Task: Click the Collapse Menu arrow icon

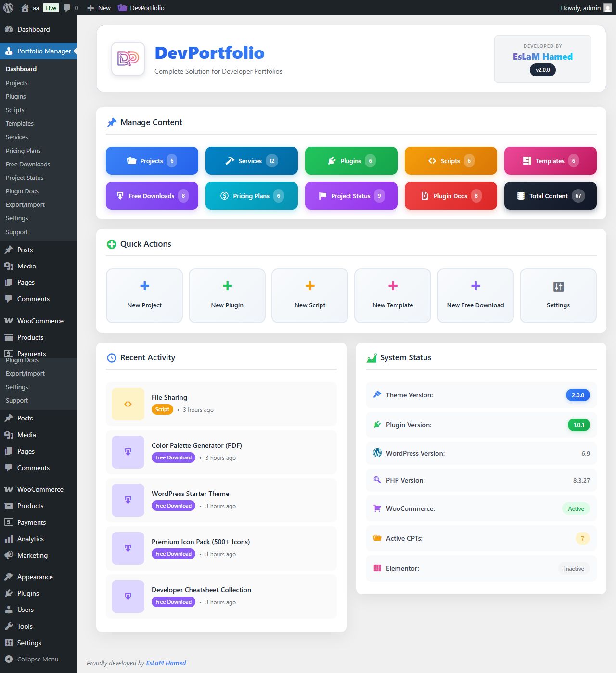Action: tap(9, 659)
